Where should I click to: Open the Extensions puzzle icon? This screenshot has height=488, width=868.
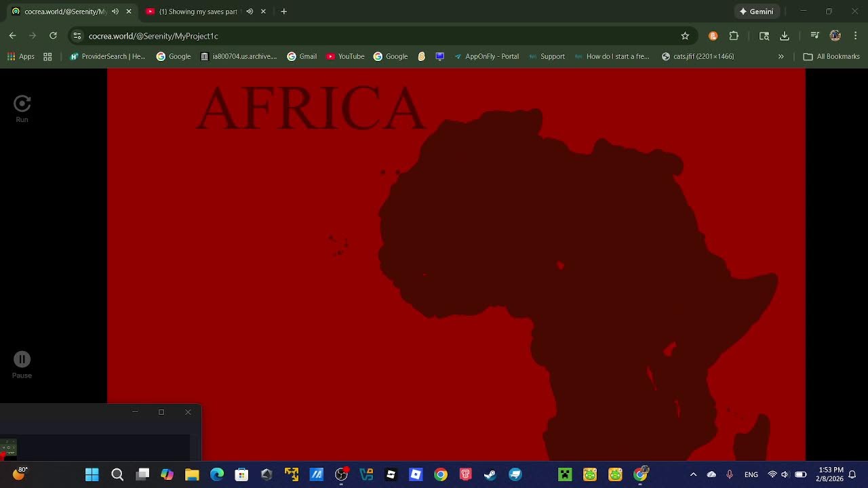734,36
